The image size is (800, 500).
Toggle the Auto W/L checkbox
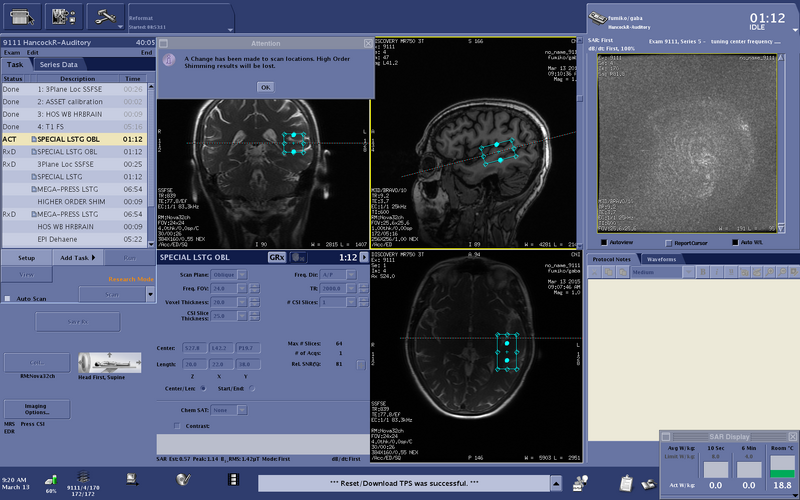tap(735, 243)
